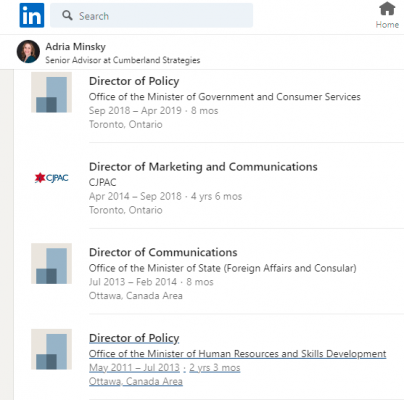The width and height of the screenshot is (404, 400).
Task: Click the underlined Director of Policy link
Action: 134,338
